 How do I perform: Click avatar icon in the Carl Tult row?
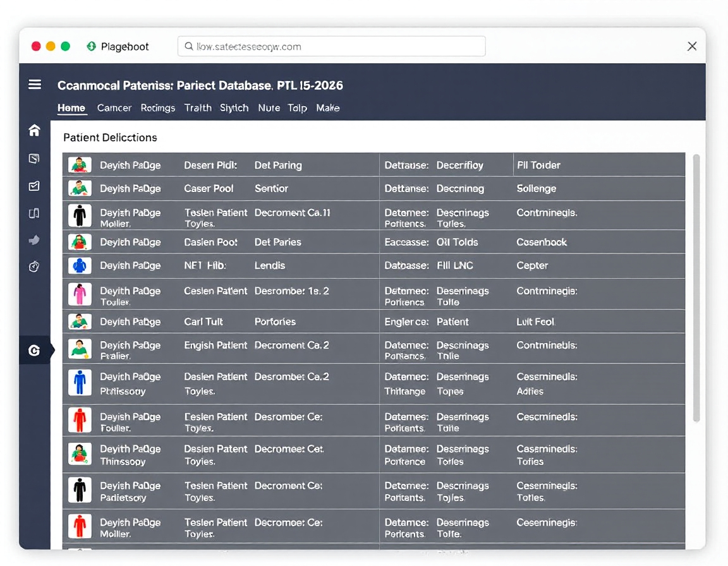pos(80,322)
